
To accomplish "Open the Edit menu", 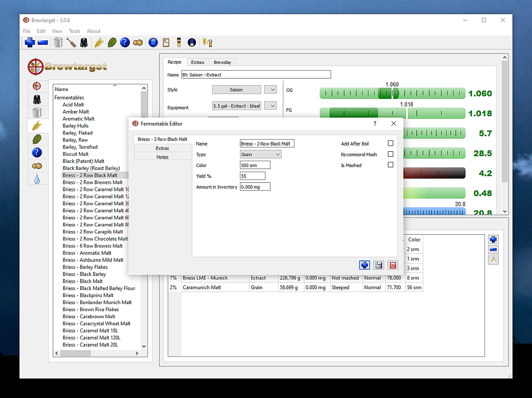I will pos(41,31).
